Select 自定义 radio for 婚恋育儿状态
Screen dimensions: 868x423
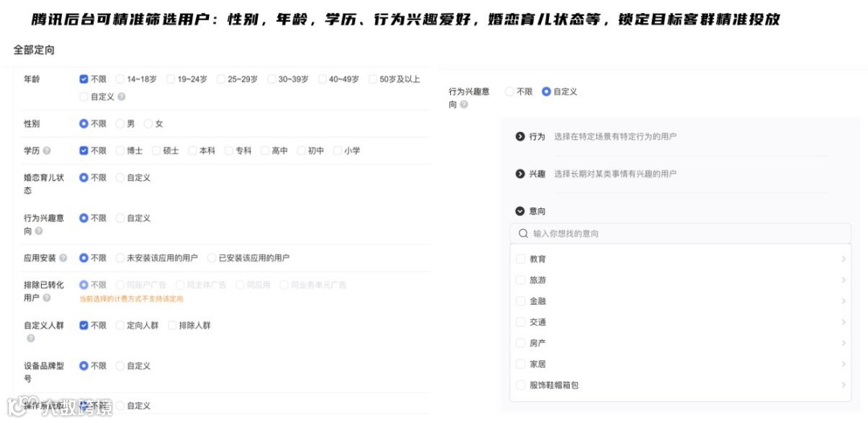[120, 178]
